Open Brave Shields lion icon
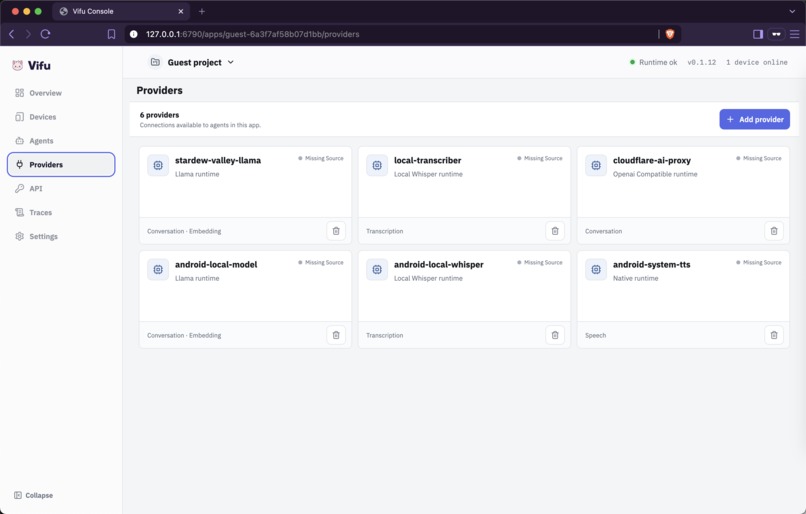Image resolution: width=806 pixels, height=514 pixels. pos(670,34)
